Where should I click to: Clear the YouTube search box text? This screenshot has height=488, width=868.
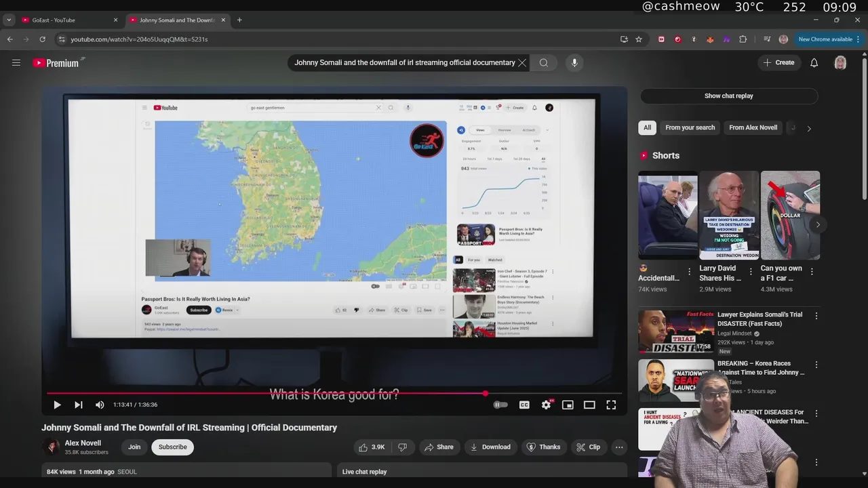(x=522, y=63)
